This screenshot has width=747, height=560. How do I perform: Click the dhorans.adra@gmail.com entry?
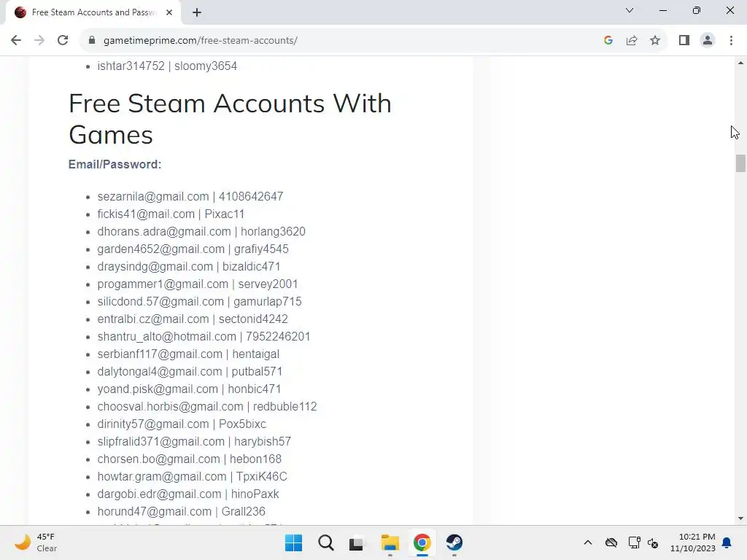[201, 231]
